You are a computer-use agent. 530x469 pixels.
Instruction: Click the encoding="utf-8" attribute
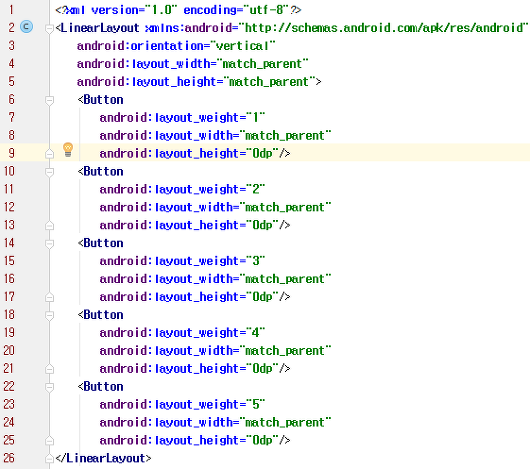click(237, 10)
